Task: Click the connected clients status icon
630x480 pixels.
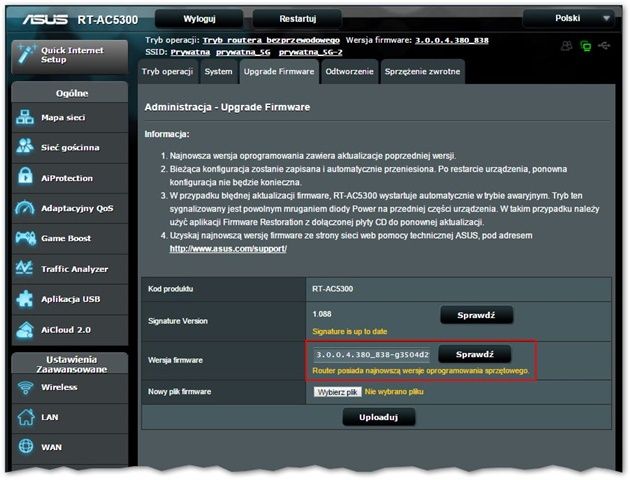Action: pyautogui.click(x=567, y=46)
